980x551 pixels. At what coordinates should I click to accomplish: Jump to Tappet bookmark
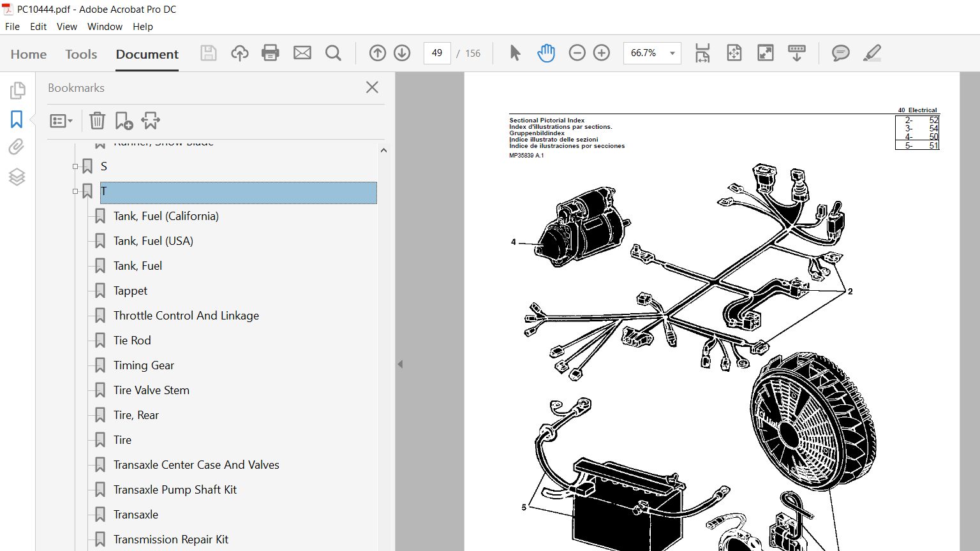[x=130, y=291]
